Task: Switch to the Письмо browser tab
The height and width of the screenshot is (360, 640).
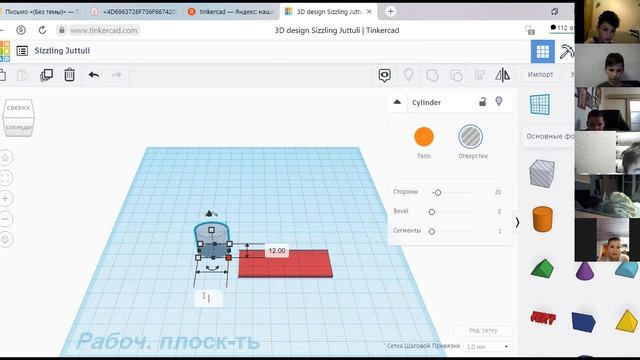Action: pos(41,12)
